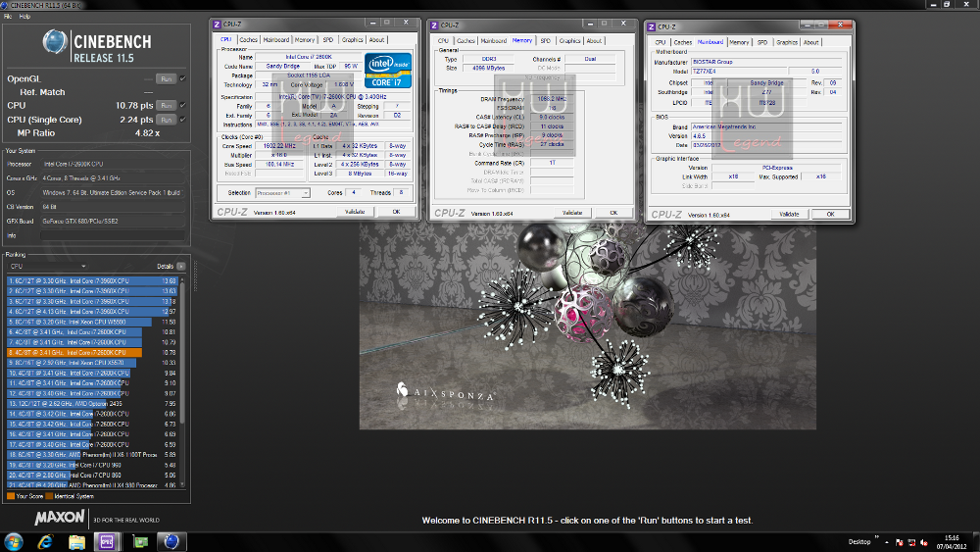Open Processor #1 selection dropdown in CPU-Z
This screenshot has width=980, height=552.
282,193
